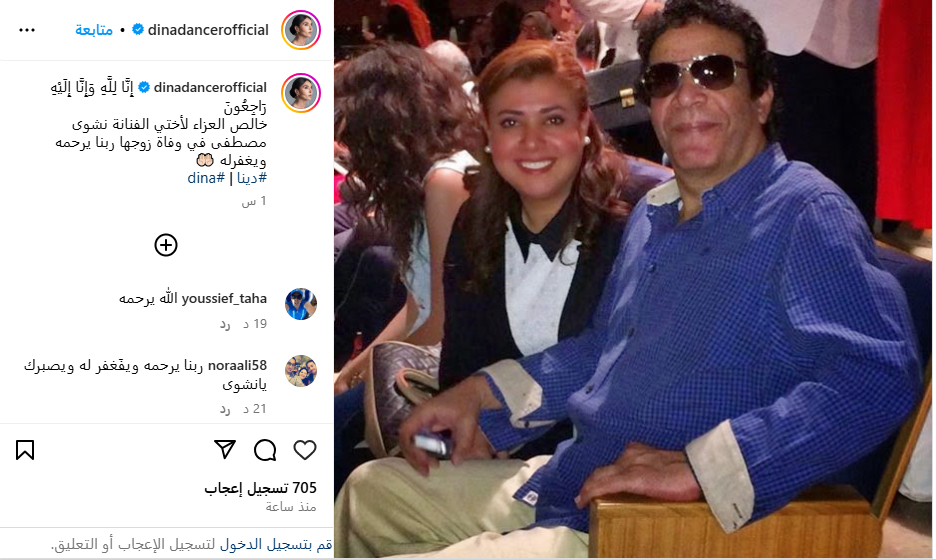Click the post photo
Viewport: 936px width, 559px height.
point(633,279)
